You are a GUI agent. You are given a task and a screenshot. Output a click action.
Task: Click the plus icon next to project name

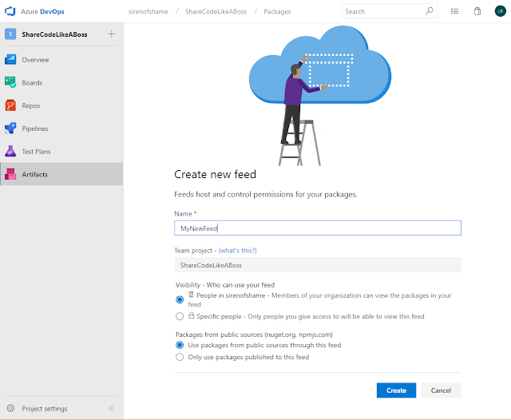111,34
